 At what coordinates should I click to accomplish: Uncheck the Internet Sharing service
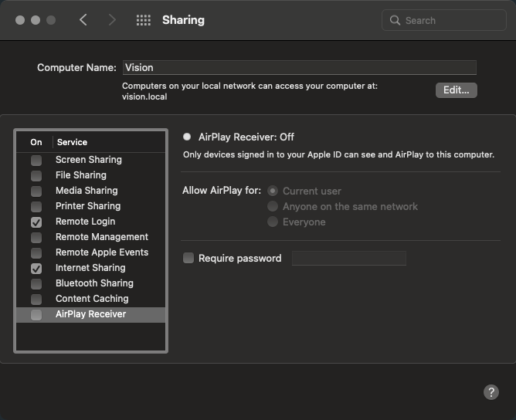[36, 268]
